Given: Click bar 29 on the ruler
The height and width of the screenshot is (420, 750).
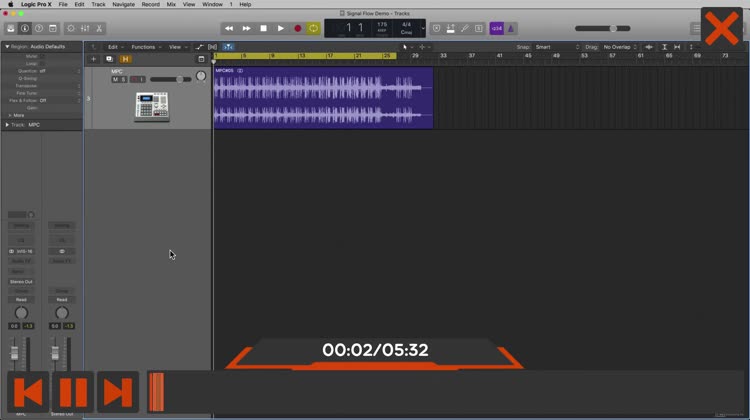Looking at the screenshot, I should (x=415, y=56).
